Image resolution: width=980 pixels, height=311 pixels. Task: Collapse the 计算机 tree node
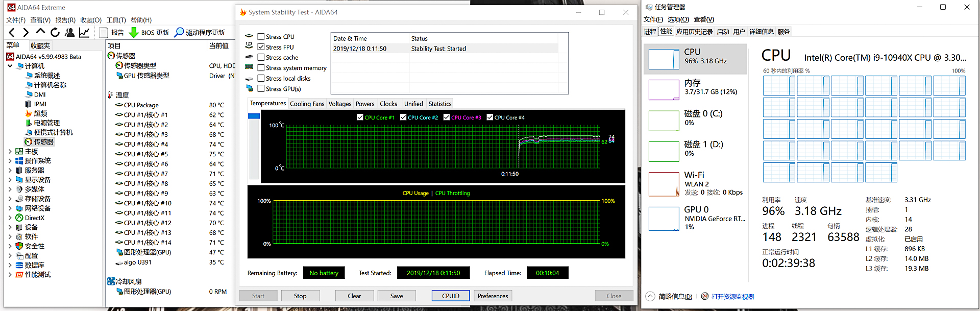tap(10, 66)
